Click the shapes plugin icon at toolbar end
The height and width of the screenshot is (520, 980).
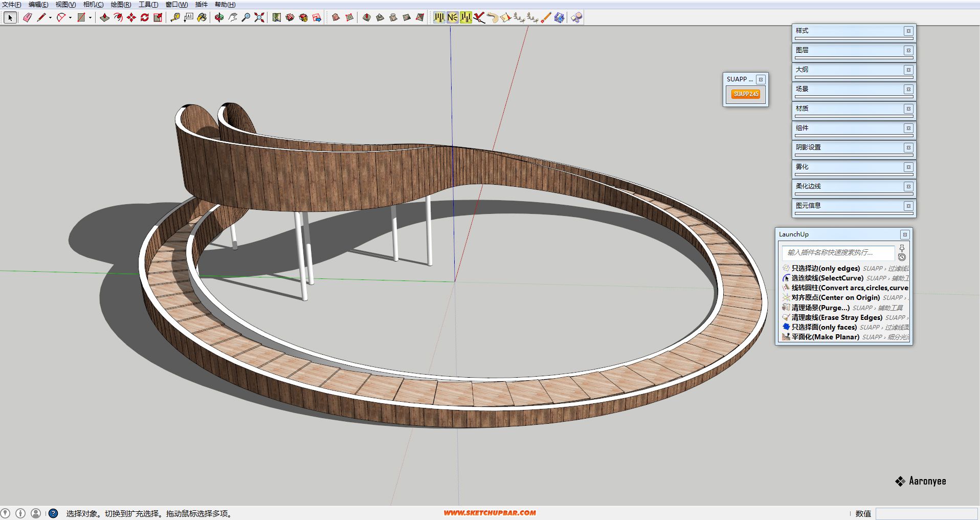(x=576, y=17)
